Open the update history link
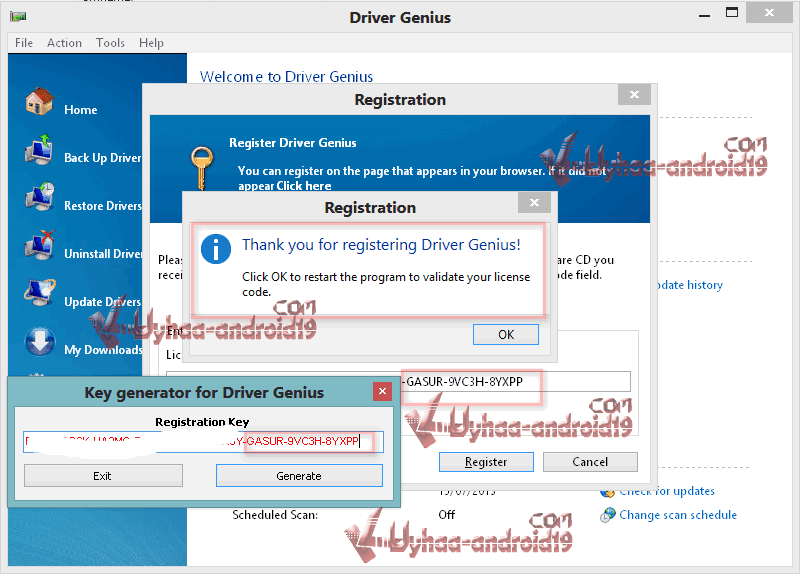 coord(689,285)
